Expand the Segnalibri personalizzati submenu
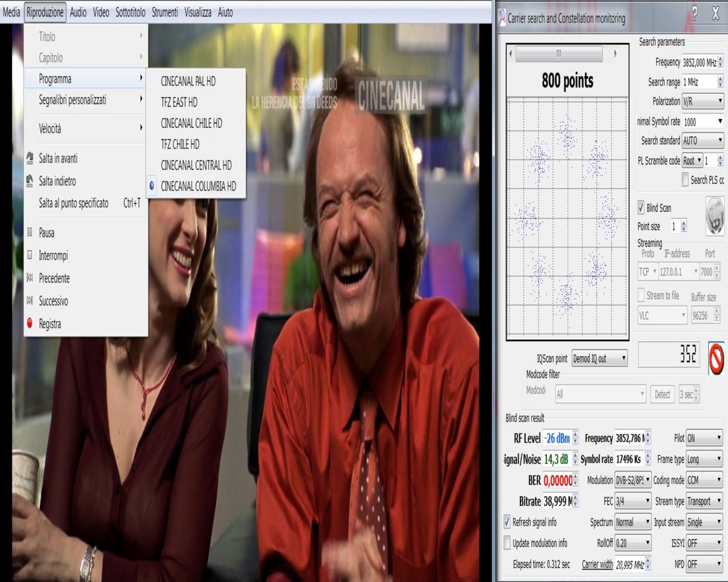This screenshot has width=728, height=582. pos(86,99)
